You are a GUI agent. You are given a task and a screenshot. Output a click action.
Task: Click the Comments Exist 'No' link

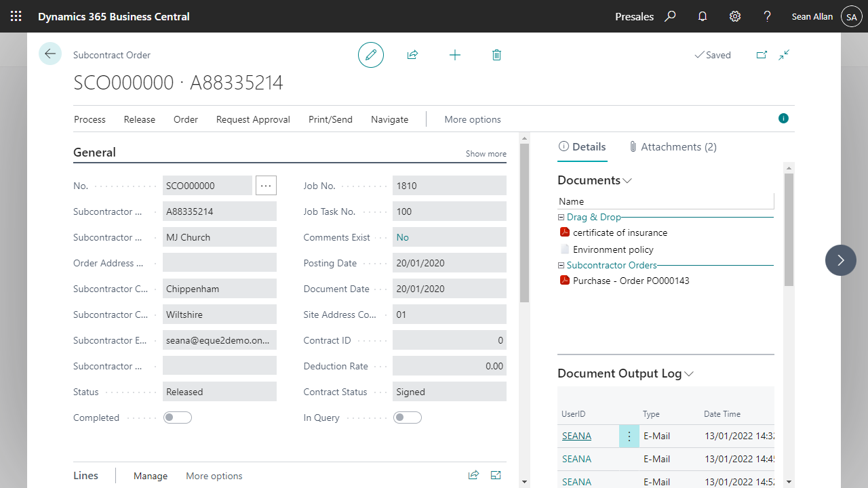(x=403, y=237)
